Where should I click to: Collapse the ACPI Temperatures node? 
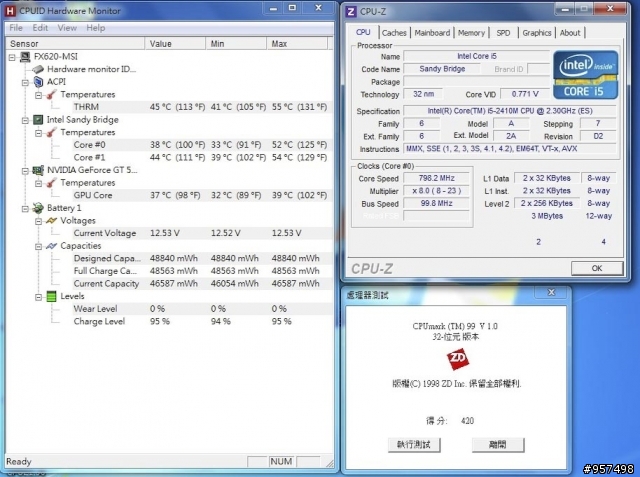coord(38,95)
